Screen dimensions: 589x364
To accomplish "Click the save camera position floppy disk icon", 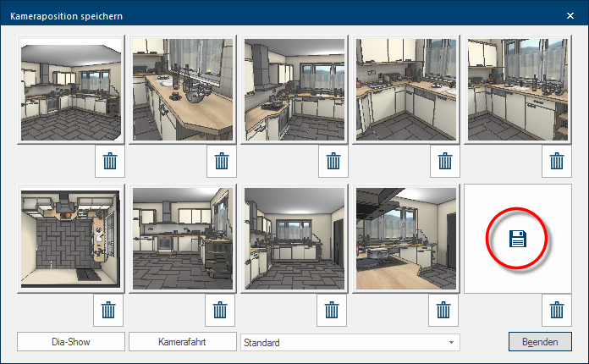I will pos(517,240).
